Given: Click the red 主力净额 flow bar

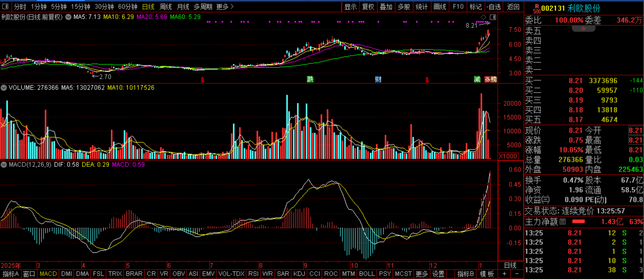Looking at the screenshot, I should 578,222.
